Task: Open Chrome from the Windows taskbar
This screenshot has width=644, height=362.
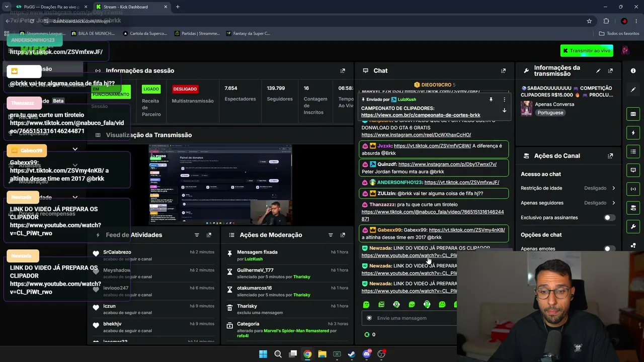Action: point(307,354)
